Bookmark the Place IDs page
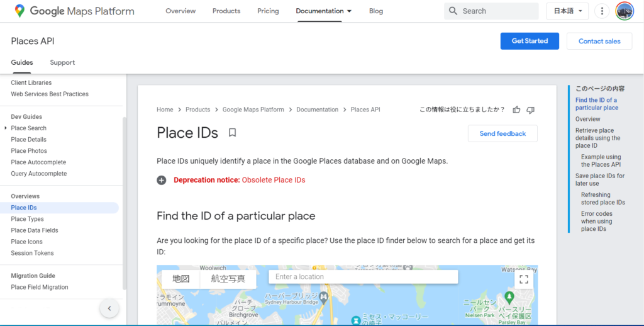 pos(233,132)
